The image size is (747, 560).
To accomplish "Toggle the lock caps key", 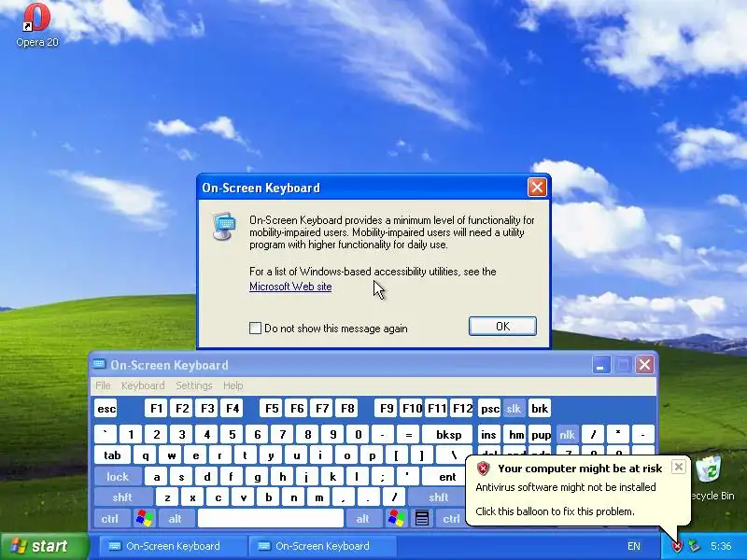I will click(118, 477).
